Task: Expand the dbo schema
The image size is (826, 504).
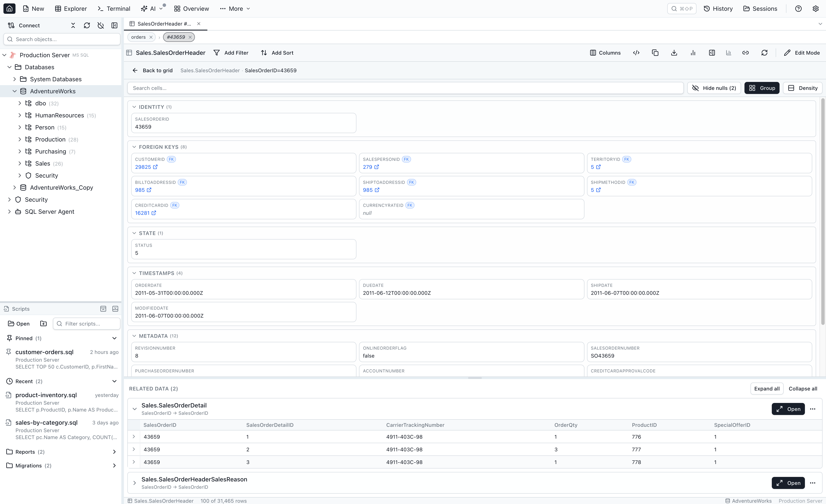Action: click(x=20, y=103)
